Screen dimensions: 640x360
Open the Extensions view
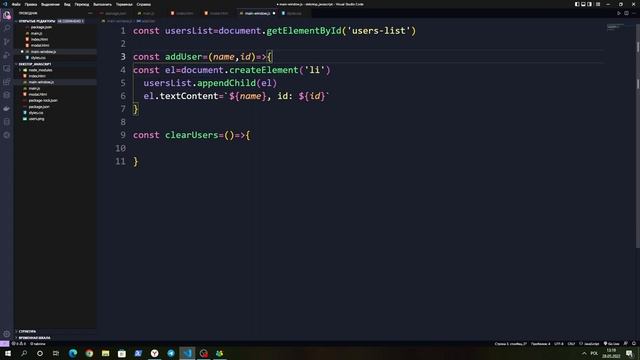coord(7,82)
